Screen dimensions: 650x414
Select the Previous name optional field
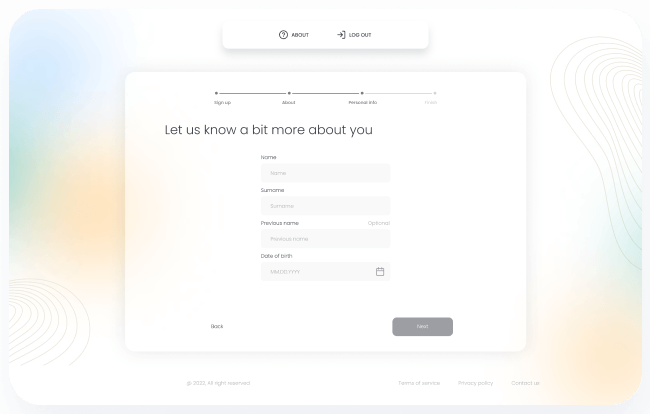click(325, 239)
